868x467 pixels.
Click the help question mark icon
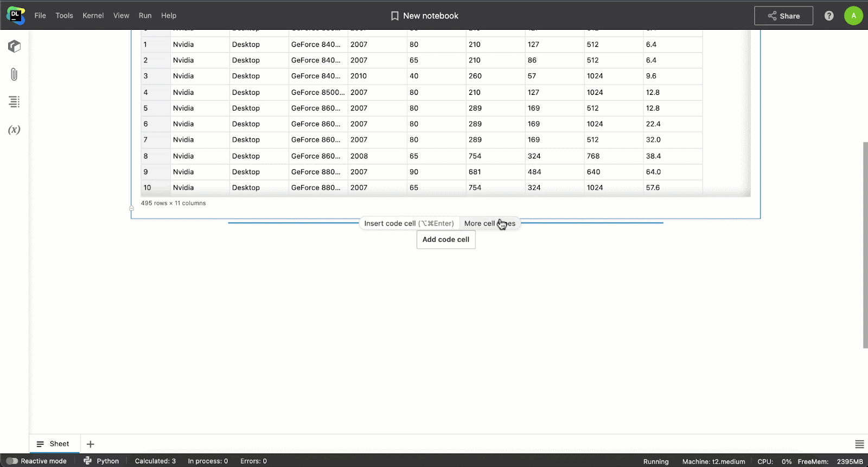click(x=829, y=16)
